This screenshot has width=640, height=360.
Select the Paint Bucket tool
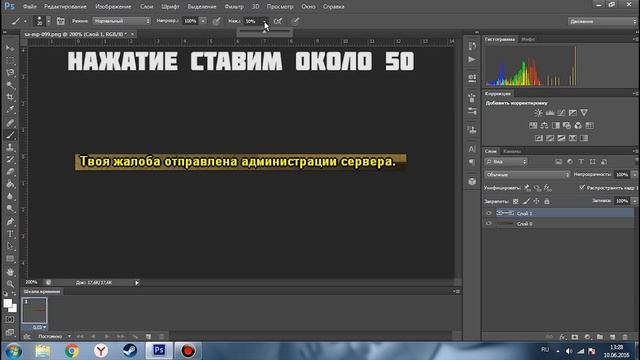(x=10, y=184)
